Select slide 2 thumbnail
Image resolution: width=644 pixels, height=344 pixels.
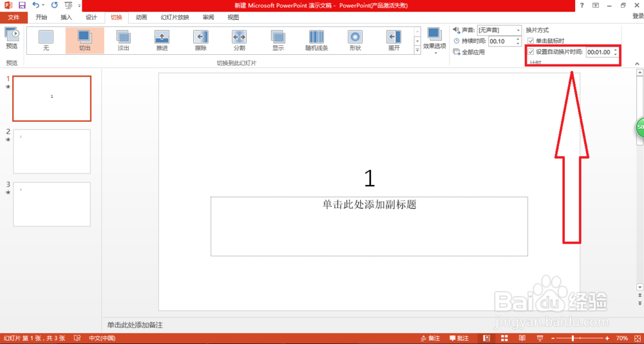[x=52, y=151]
